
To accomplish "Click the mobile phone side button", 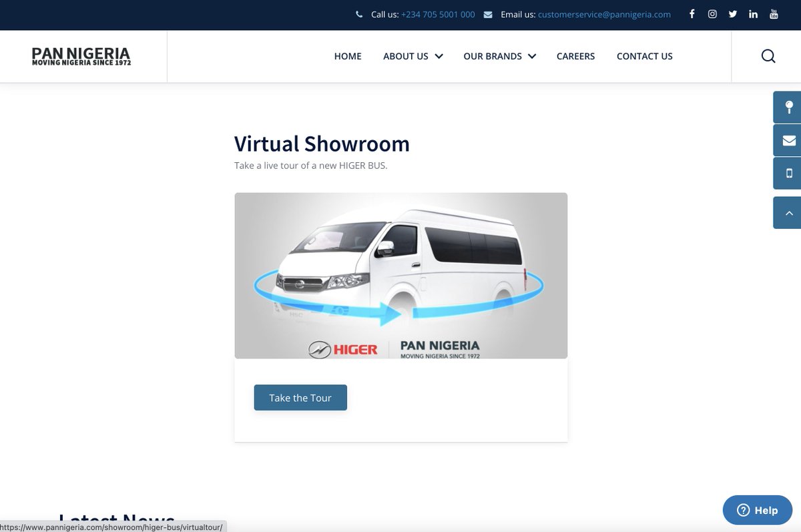I will pyautogui.click(x=788, y=174).
